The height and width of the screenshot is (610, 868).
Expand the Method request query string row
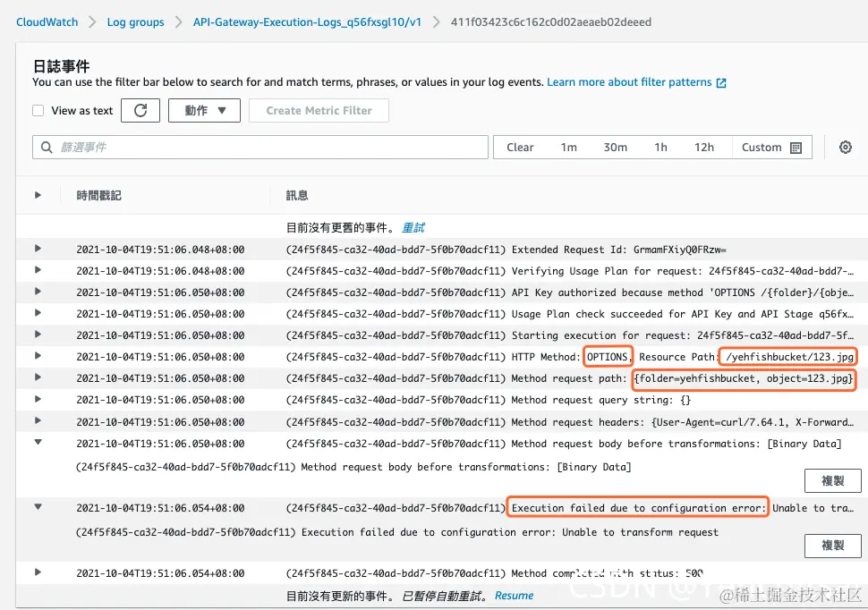pos(38,399)
